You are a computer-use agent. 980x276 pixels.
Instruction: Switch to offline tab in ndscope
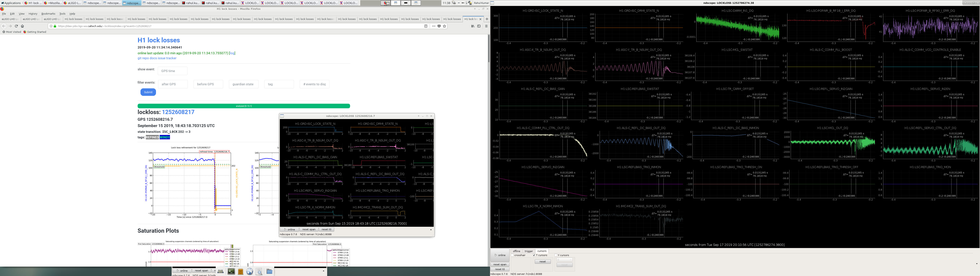pyautogui.click(x=517, y=251)
